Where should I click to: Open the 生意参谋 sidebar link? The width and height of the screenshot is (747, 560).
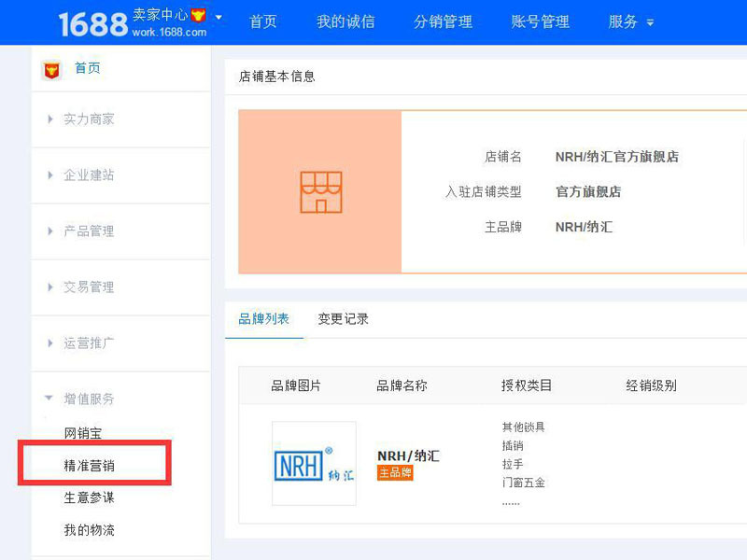click(90, 497)
